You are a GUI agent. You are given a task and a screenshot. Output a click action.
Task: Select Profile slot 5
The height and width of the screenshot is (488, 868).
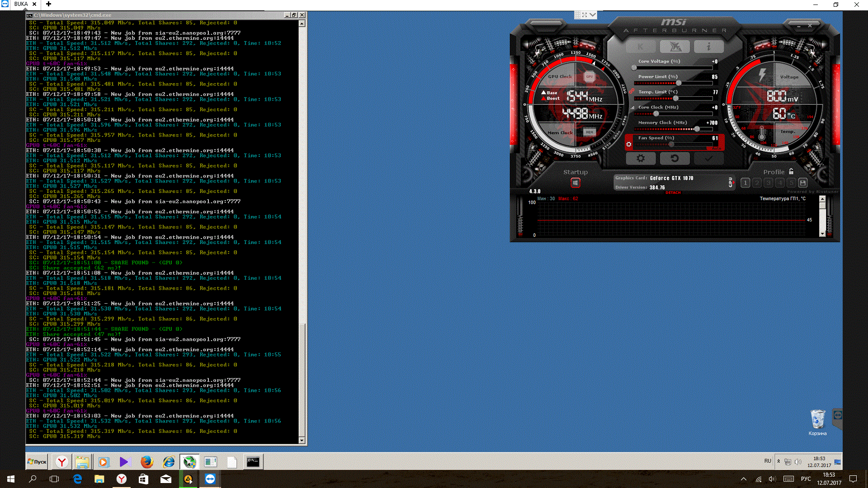(791, 183)
